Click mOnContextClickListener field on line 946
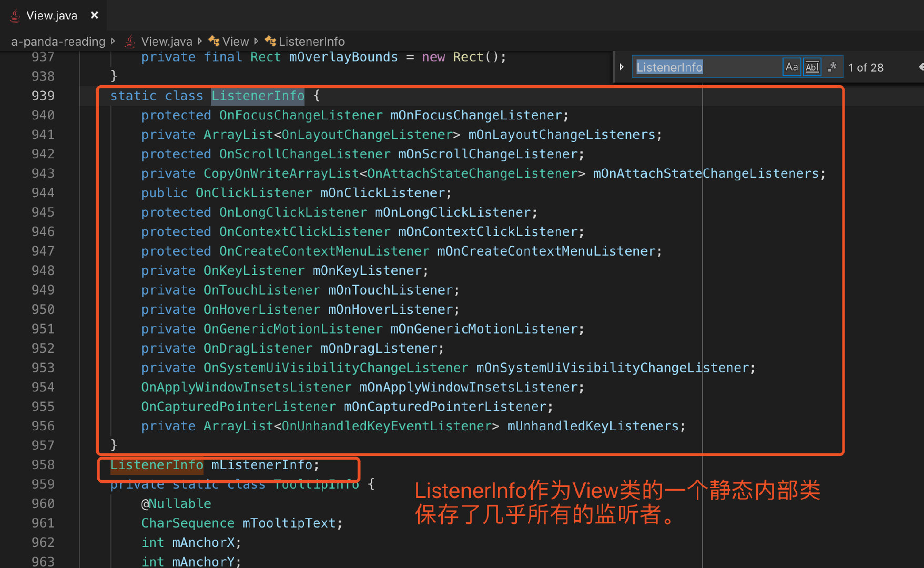 488,232
